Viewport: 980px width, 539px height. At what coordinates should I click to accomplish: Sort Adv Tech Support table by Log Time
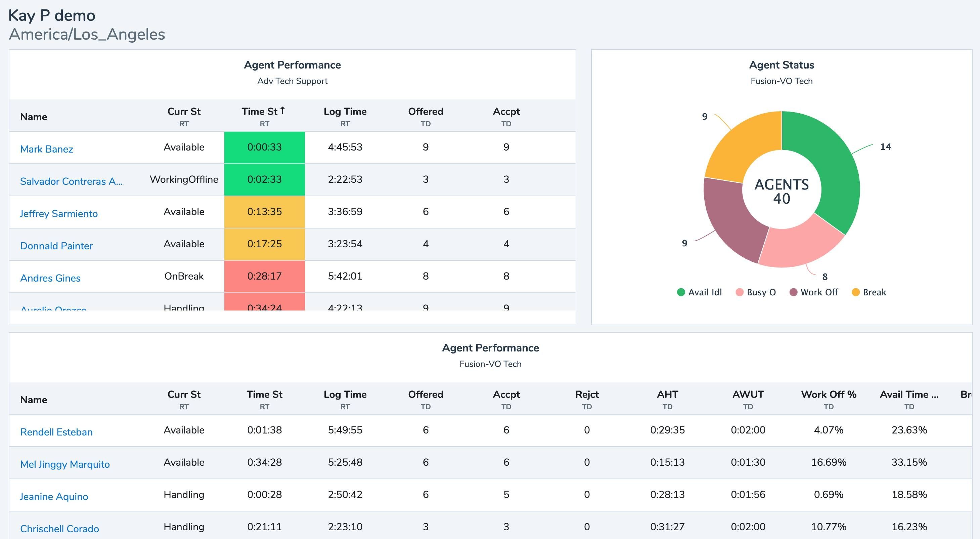coord(345,112)
